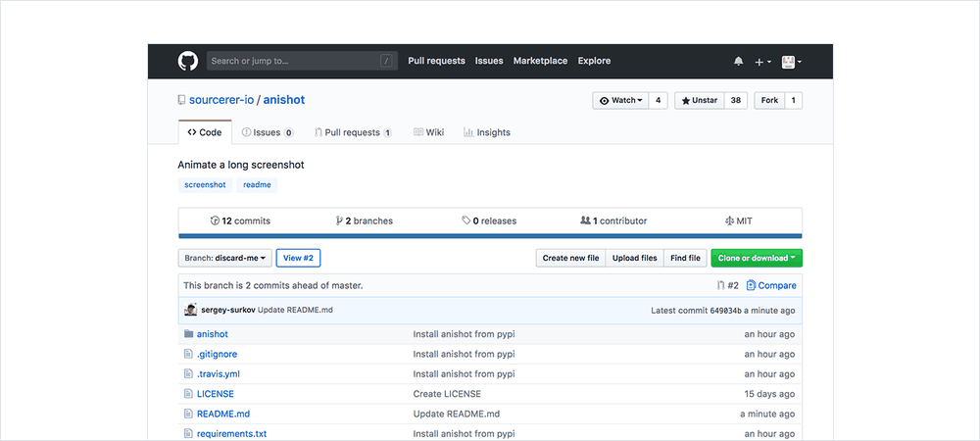The width and height of the screenshot is (980, 441).
Task: Click sergey-surkov's avatar thumbnail
Action: [190, 311]
